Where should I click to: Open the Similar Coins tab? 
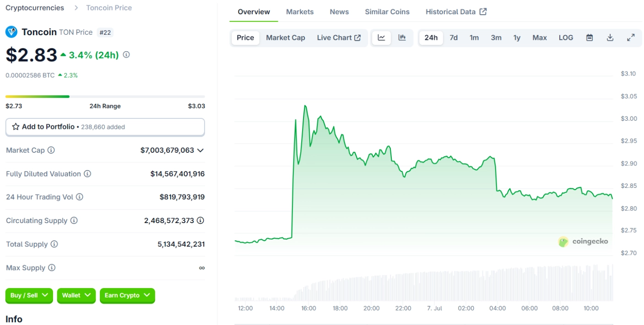(x=387, y=12)
